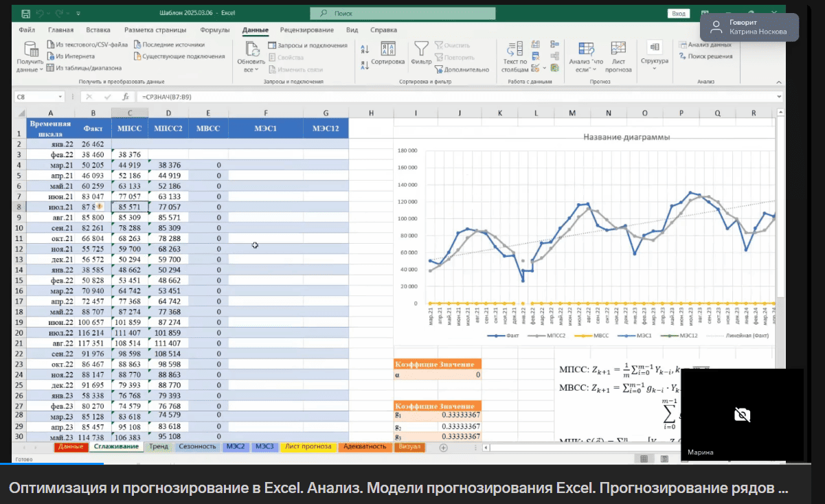The height and width of the screenshot is (504, 825).
Task: Switch to the Formulas (Формулы) ribbon tab
Action: click(x=214, y=30)
